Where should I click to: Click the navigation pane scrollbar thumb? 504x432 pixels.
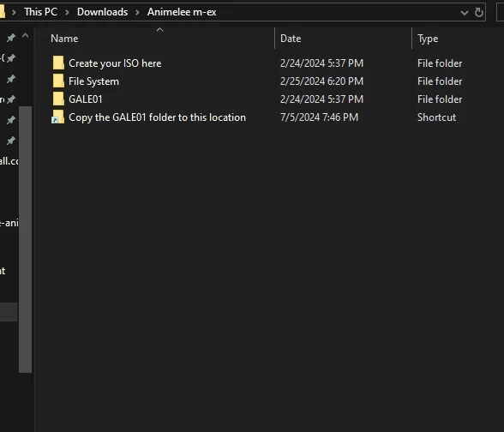[25, 239]
